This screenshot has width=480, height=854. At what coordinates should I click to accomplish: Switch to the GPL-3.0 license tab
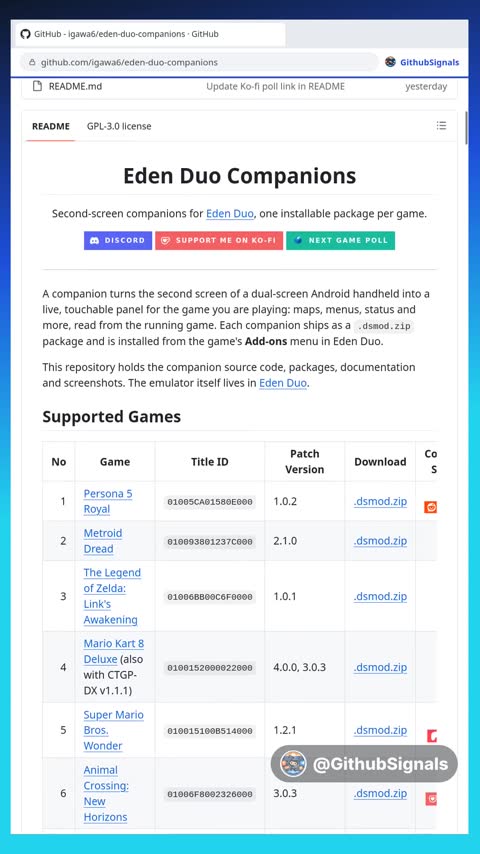coord(119,126)
